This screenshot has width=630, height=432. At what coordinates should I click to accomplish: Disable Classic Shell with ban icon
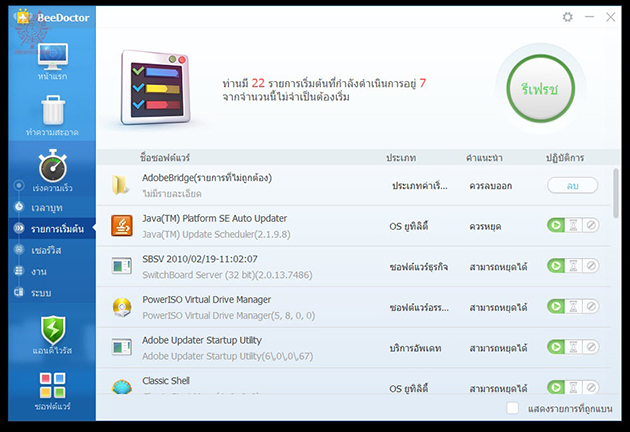(x=591, y=387)
